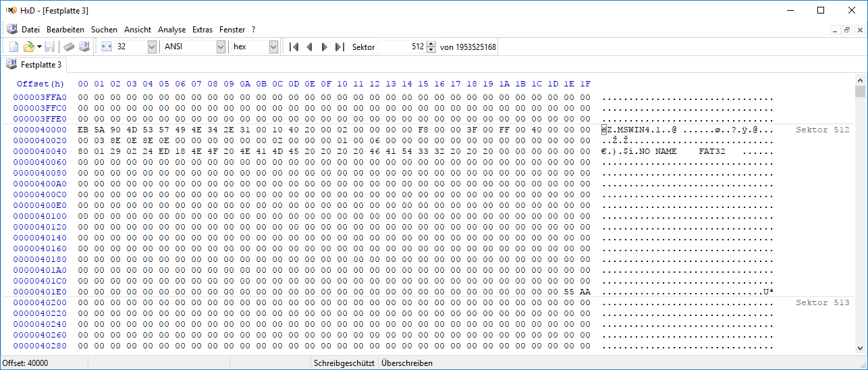
Task: Select offset row 0000040200
Action: click(x=40, y=302)
